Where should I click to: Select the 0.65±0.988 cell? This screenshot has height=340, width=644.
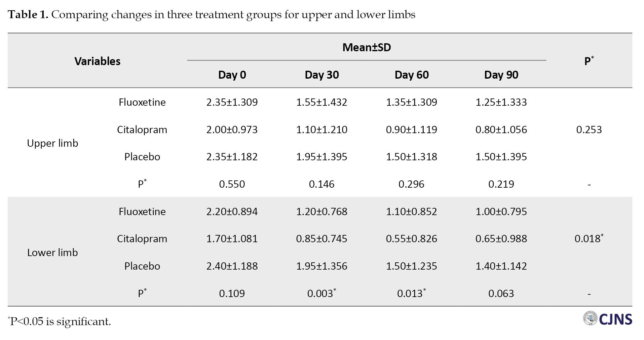click(501, 239)
